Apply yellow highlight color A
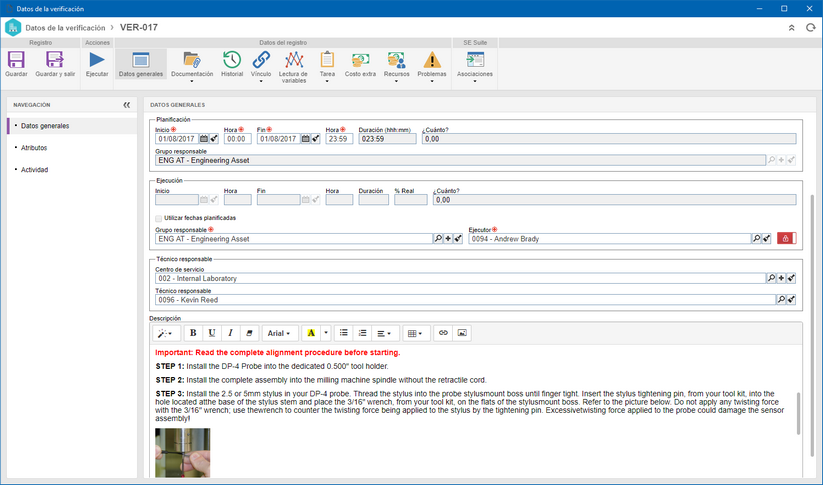The width and height of the screenshot is (823, 485). click(x=311, y=333)
